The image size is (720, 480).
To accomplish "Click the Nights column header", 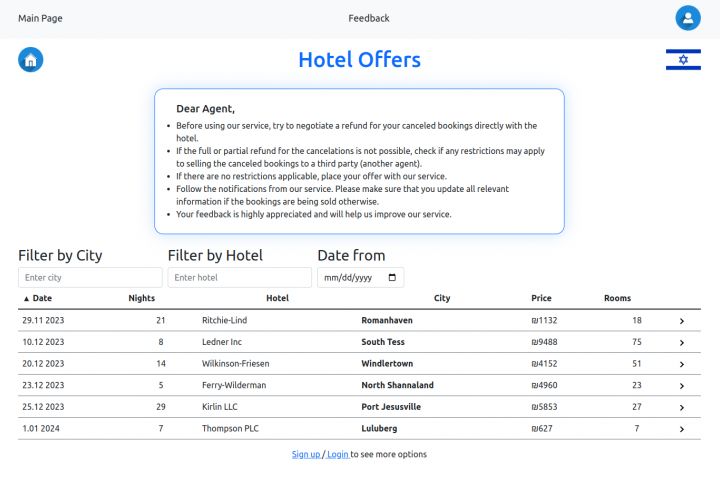I will point(142,298).
